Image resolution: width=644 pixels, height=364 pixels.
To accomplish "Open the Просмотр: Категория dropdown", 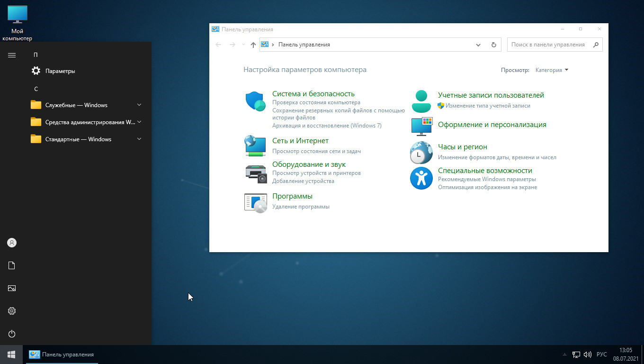I will tap(552, 70).
